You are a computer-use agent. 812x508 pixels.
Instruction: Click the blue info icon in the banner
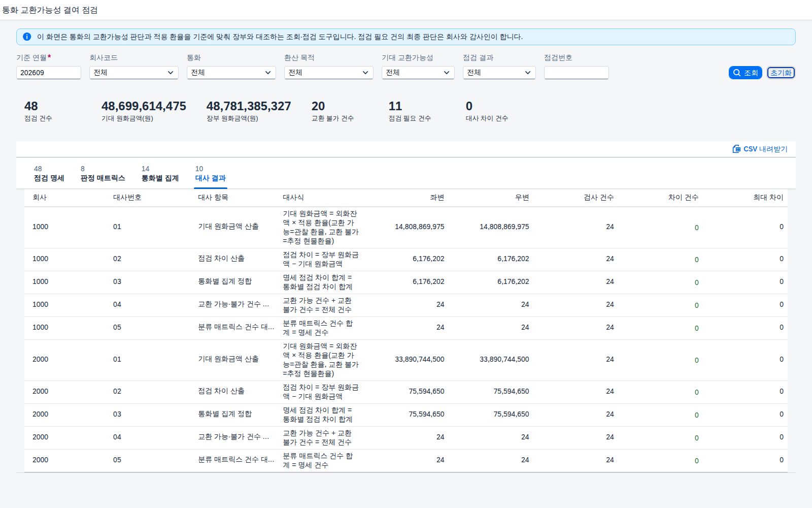27,37
